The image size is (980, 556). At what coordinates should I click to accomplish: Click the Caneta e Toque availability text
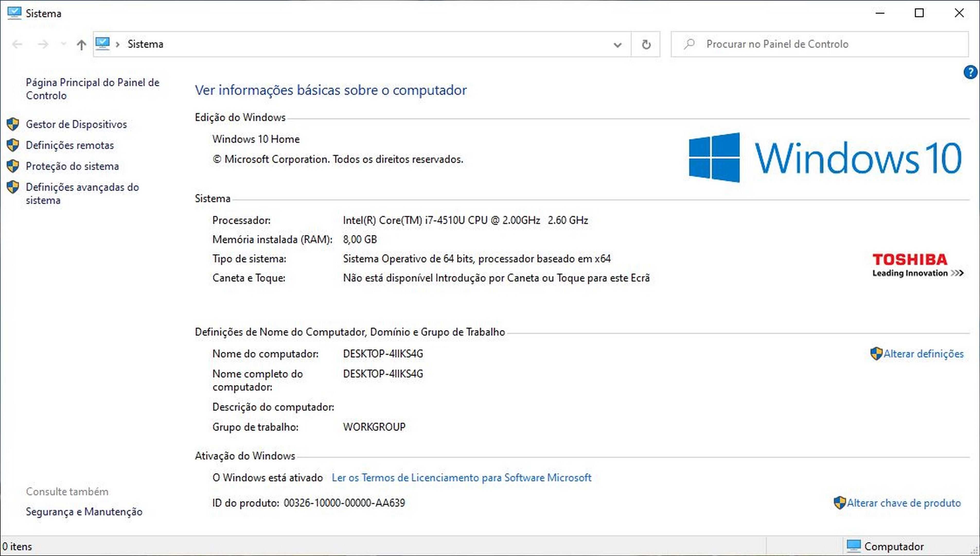pos(496,278)
